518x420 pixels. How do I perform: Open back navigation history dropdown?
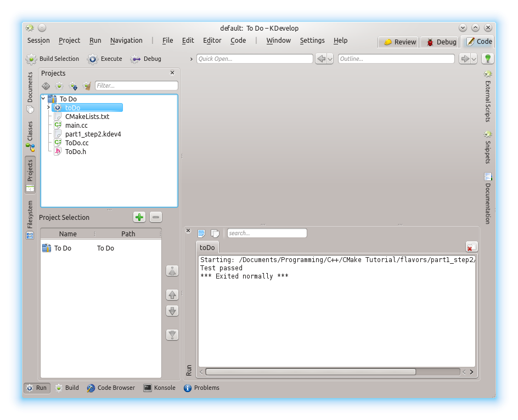(330, 59)
